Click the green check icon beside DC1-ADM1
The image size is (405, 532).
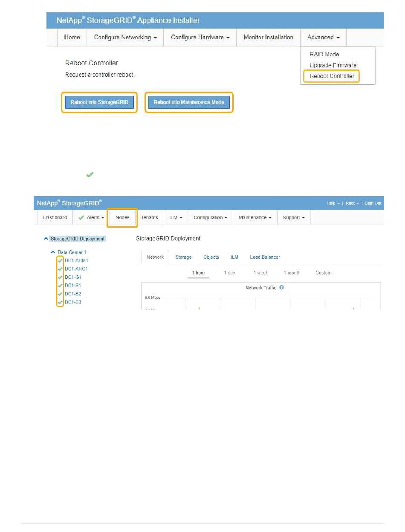point(60,260)
